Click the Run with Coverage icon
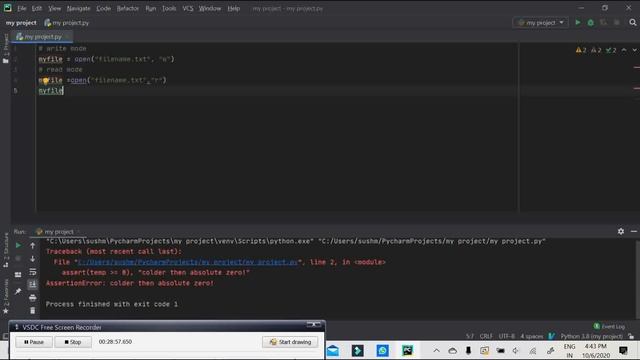 pyautogui.click(x=604, y=23)
